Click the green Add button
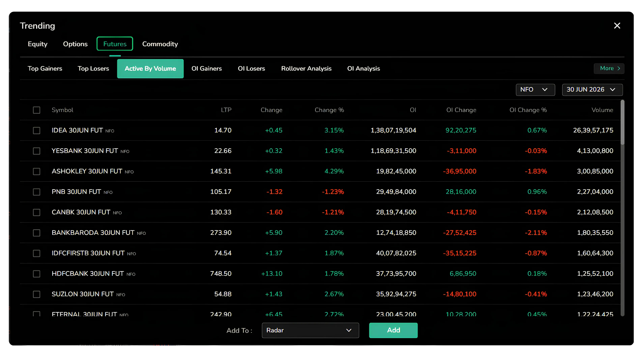Image resolution: width=644 pixels, height=359 pixels. pos(393,330)
